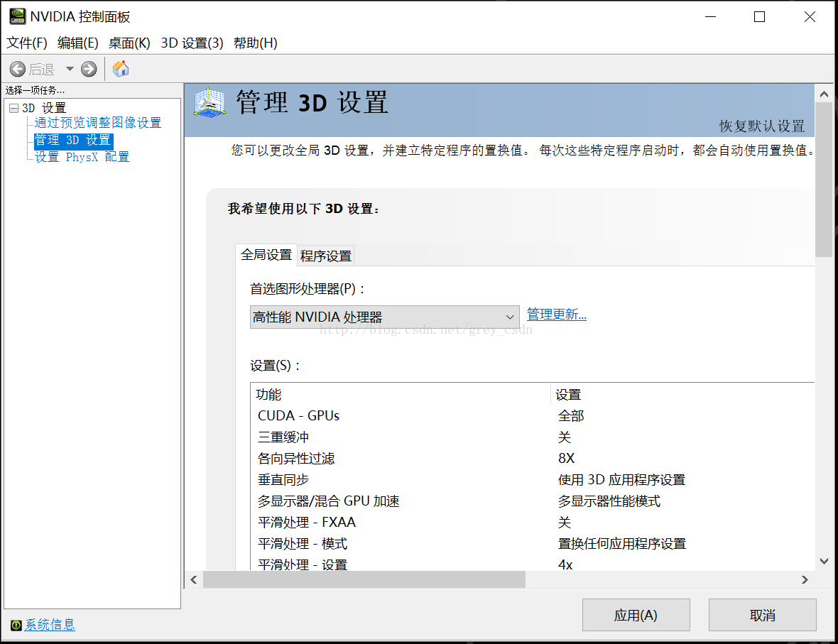Click the 管理更新... link

click(556, 315)
